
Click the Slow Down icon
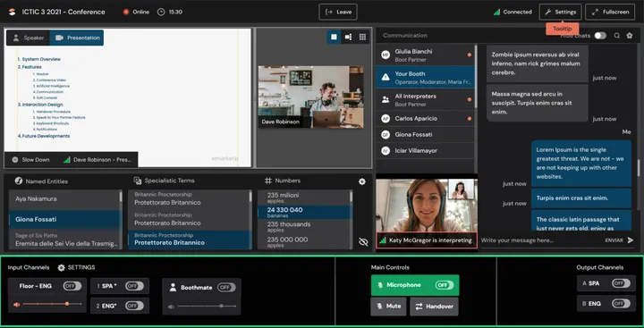tap(15, 160)
